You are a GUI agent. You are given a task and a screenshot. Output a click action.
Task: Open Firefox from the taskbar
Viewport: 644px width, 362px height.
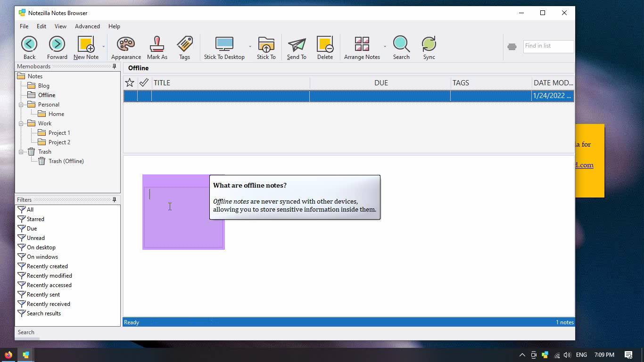[8, 355]
